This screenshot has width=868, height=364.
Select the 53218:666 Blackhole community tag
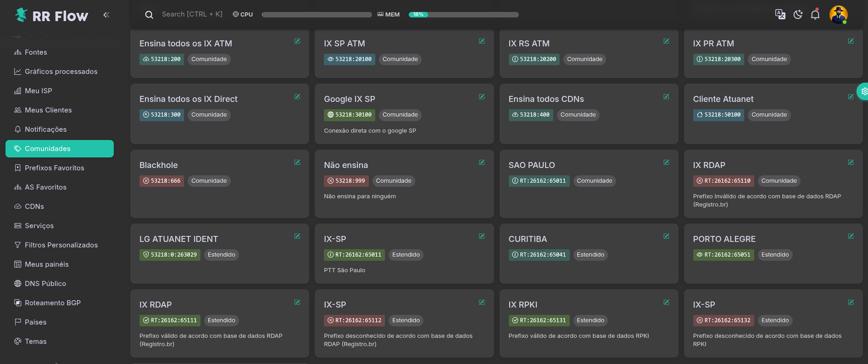tap(161, 181)
